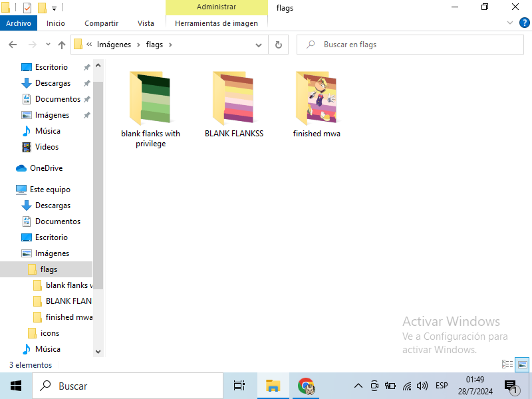The width and height of the screenshot is (532, 399).
Task: Click the Administrar contextual tab
Action: pos(217,7)
